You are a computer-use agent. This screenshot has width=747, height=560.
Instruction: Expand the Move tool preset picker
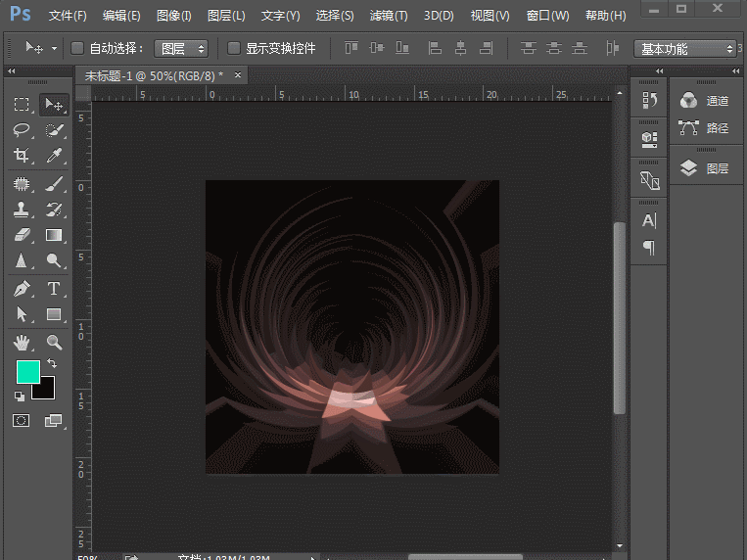point(54,48)
